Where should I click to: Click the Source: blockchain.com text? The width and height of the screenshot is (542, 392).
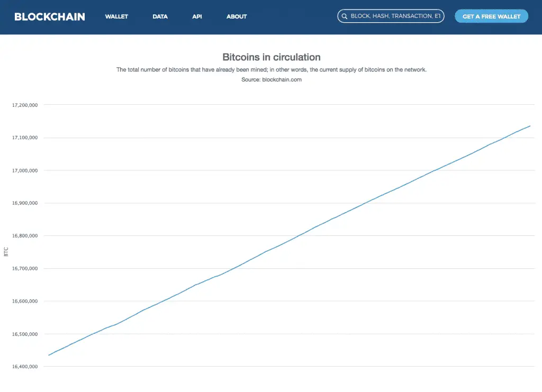coord(271,80)
